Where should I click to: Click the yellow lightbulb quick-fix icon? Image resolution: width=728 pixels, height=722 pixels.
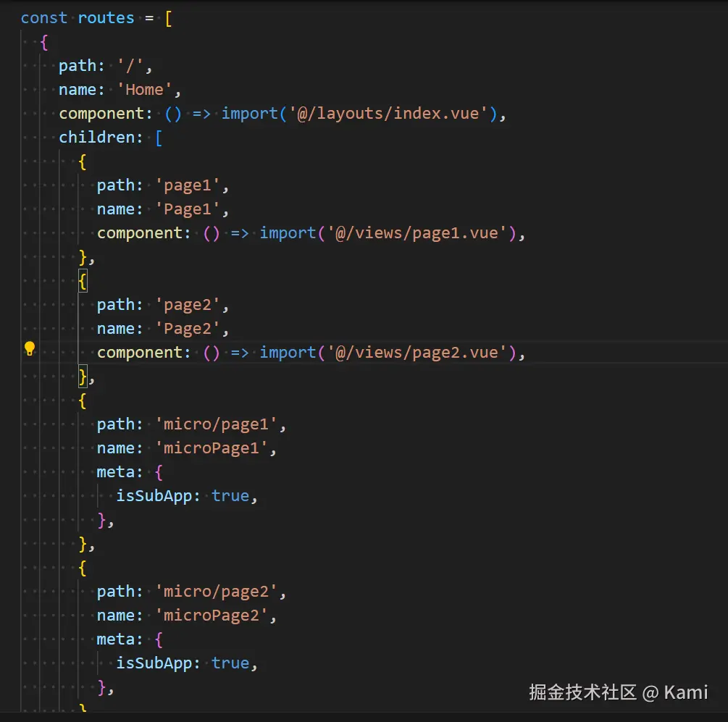29,349
